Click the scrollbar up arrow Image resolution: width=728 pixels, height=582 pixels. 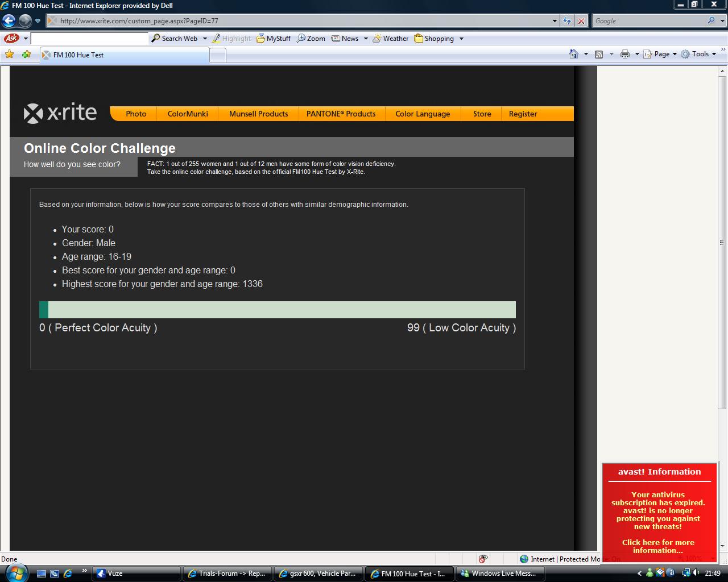(722, 70)
